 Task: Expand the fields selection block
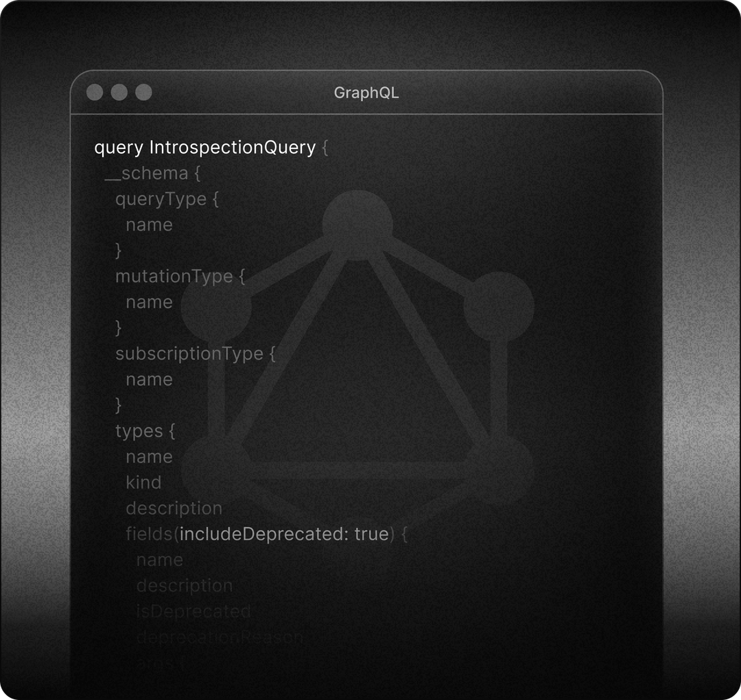pos(148,534)
